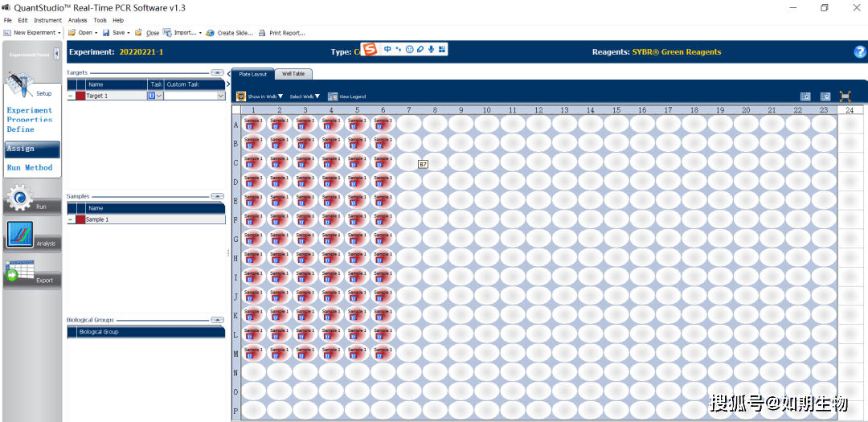Click the Experiment Properties link
The height and width of the screenshot is (422, 868).
(x=30, y=115)
